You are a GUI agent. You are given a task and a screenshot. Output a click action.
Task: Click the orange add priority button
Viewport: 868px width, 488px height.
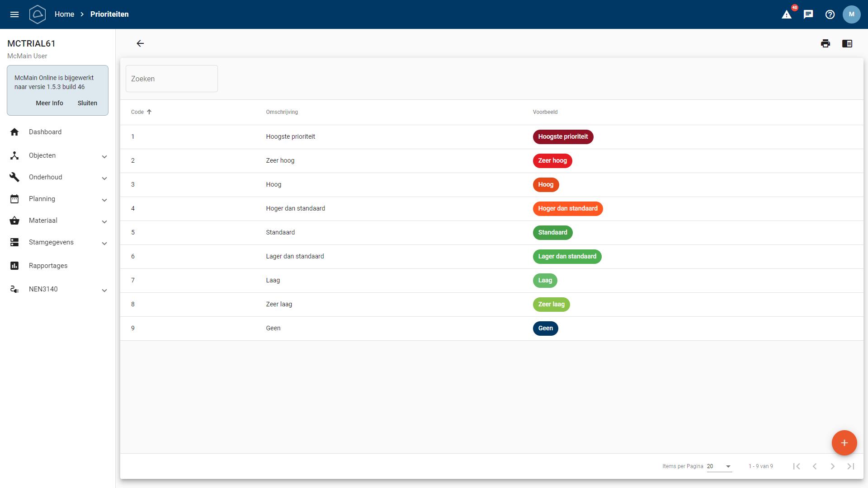click(844, 443)
